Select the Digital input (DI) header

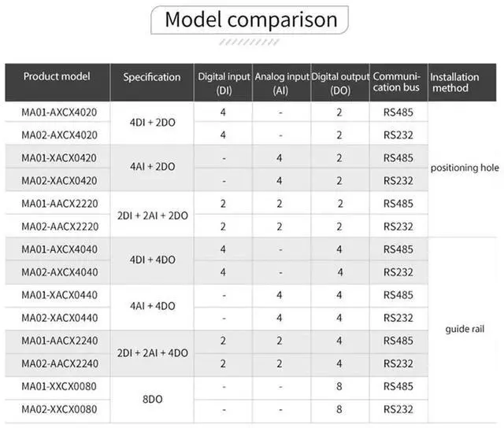click(223, 83)
